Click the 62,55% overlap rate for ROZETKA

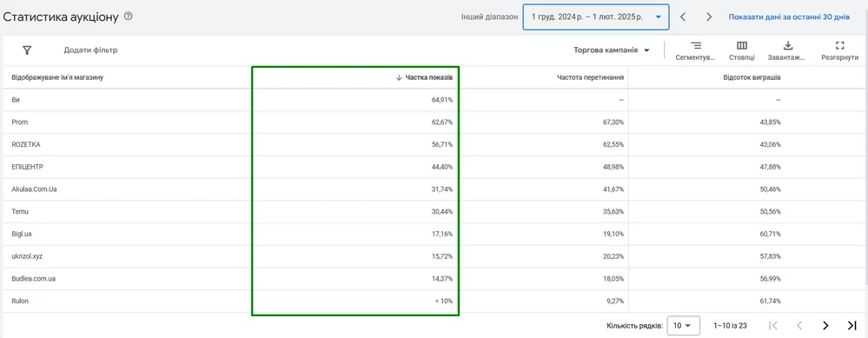point(613,144)
